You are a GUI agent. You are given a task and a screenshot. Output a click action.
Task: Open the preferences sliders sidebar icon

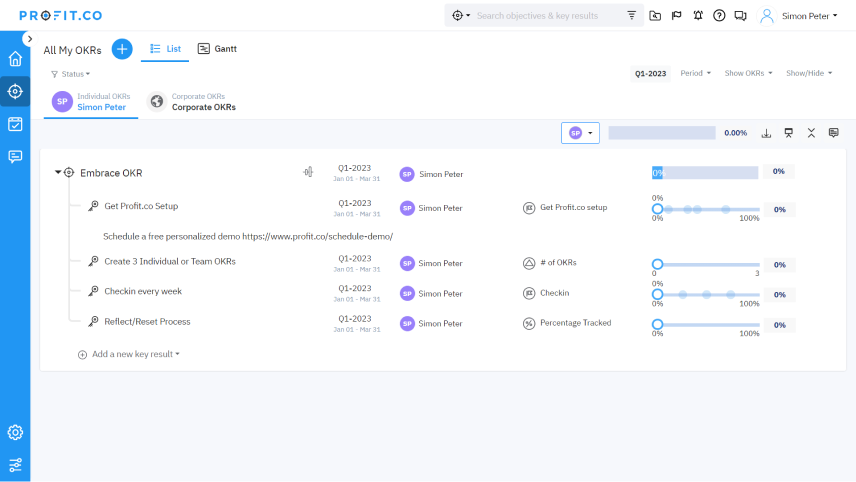click(x=15, y=465)
